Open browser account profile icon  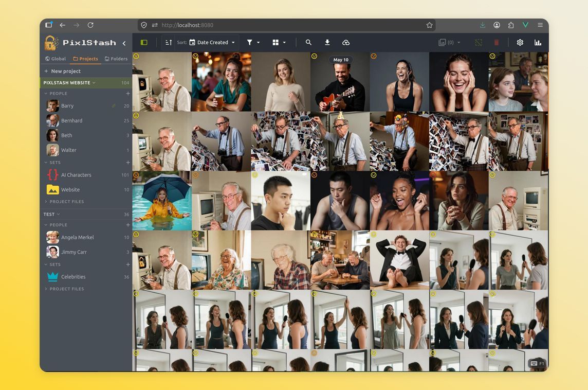(497, 25)
